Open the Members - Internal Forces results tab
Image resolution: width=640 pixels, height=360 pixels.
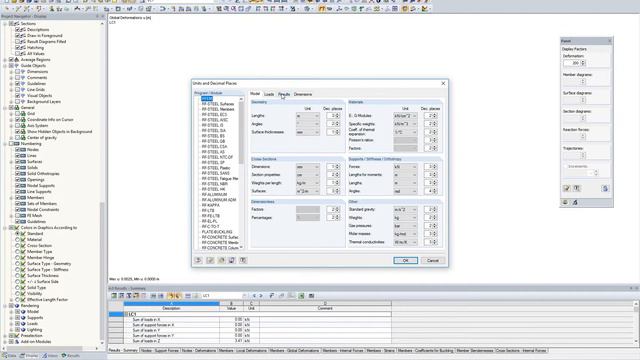click(342, 351)
